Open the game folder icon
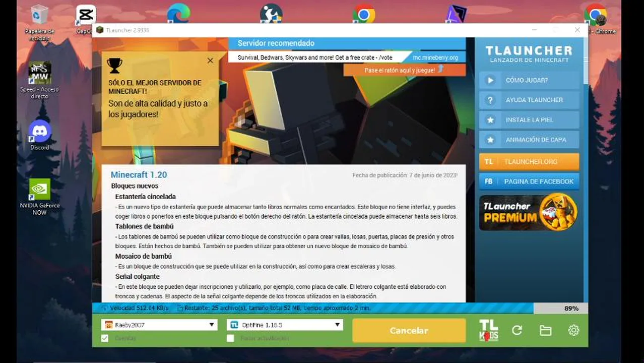Viewport: 644px width, 363px height. click(545, 330)
